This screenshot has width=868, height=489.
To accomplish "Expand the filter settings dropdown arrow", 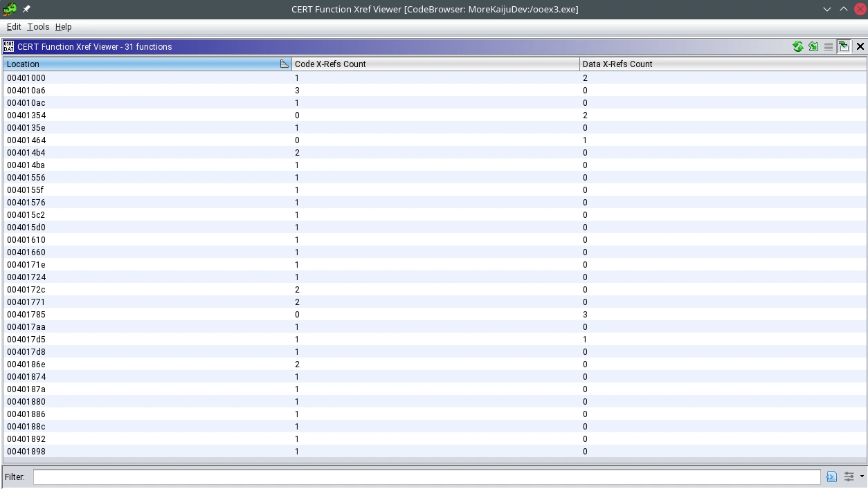I will point(862,477).
